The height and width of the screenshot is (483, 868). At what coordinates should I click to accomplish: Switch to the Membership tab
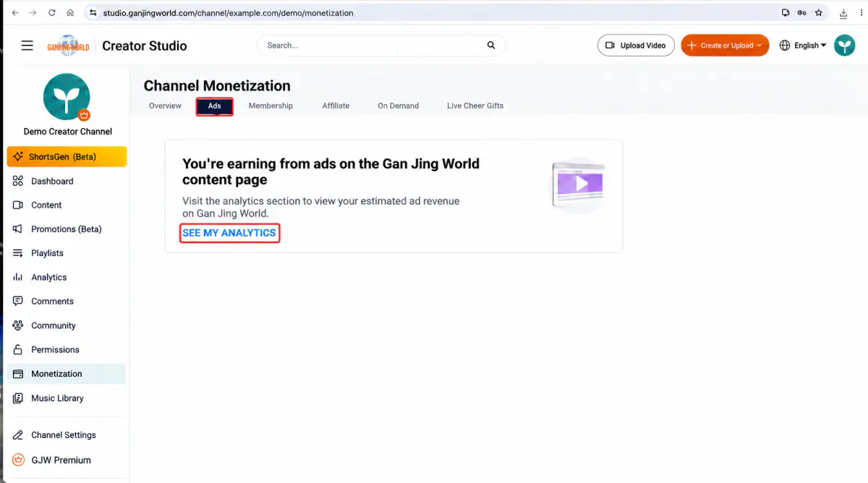(x=271, y=106)
